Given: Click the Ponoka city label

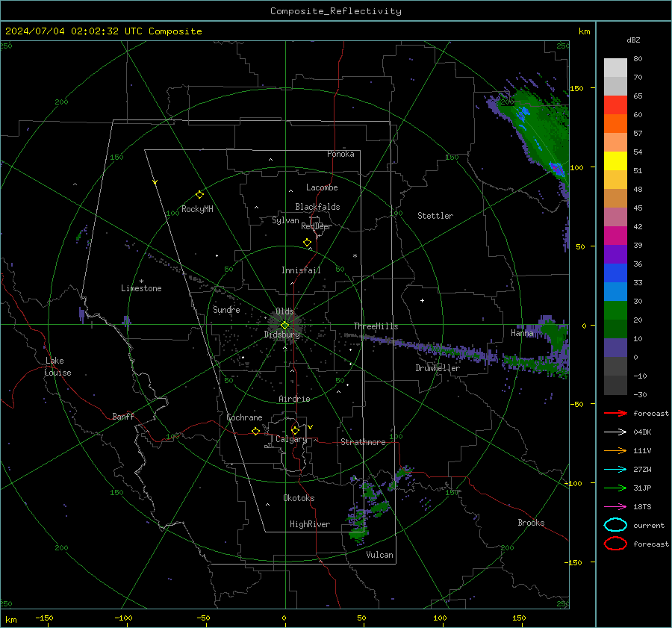Looking at the screenshot, I should [x=340, y=154].
